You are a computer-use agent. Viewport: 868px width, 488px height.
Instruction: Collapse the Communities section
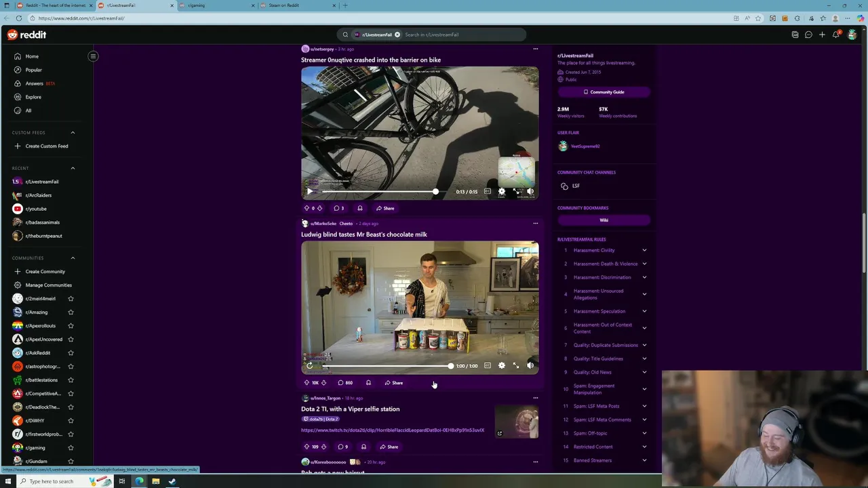(73, 258)
